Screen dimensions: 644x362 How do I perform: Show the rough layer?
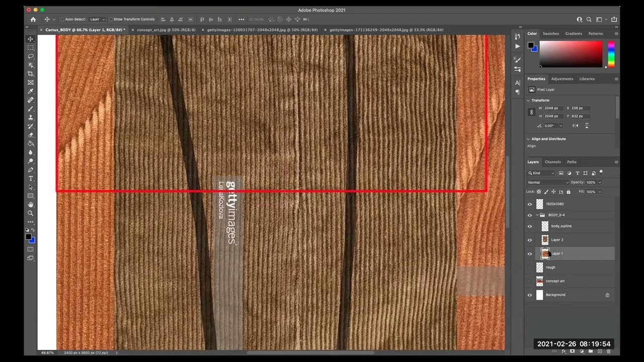529,267
